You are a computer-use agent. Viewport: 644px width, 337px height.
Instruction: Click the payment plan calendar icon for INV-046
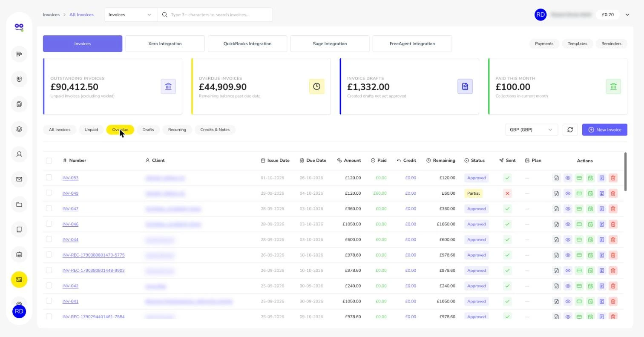pos(590,224)
